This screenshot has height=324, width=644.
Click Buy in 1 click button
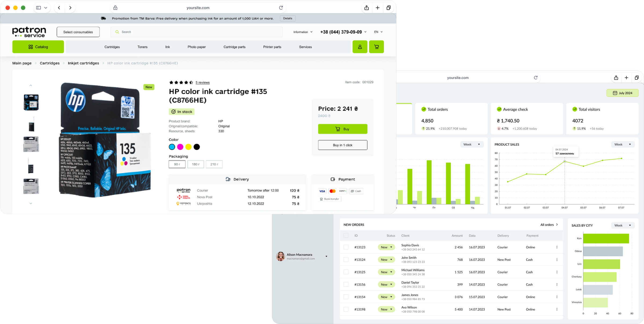pos(343,145)
